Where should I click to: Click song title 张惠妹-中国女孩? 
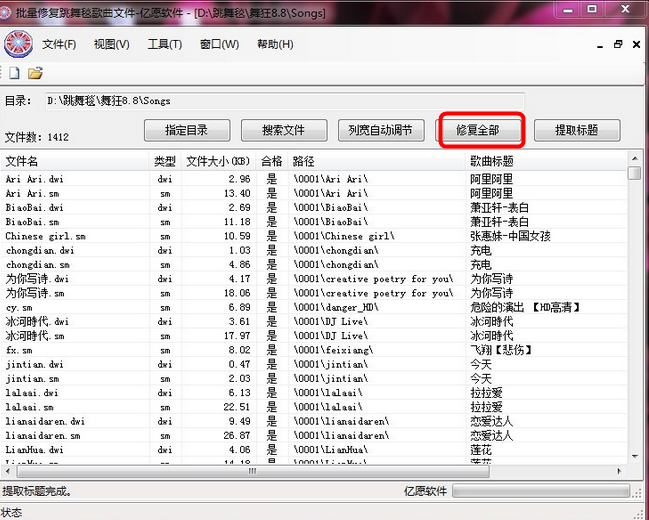[510, 236]
